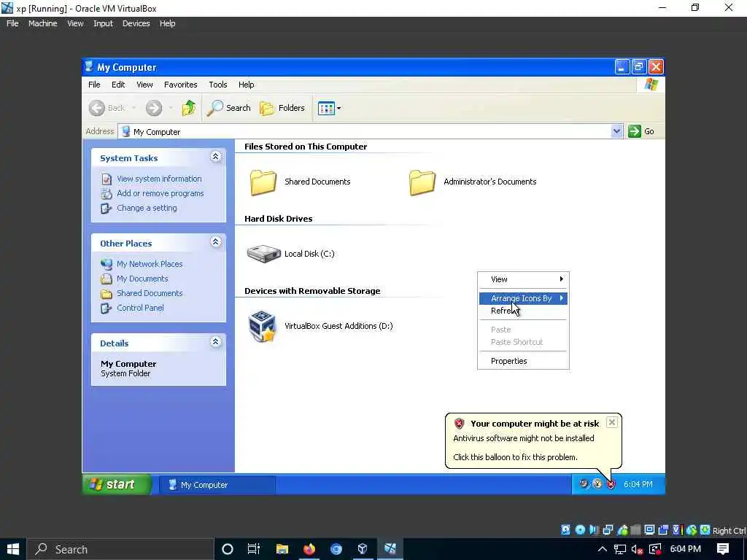
Task: Open the XP window Help menu
Action: [247, 85]
